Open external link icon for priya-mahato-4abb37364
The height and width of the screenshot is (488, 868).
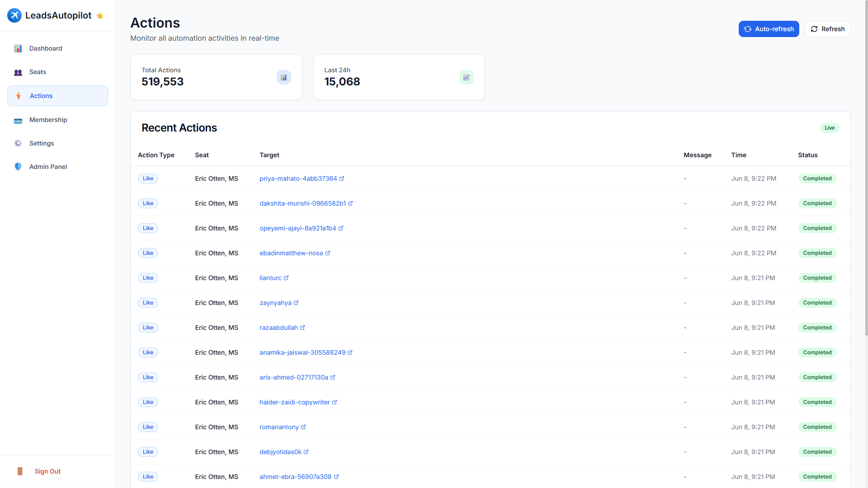point(342,178)
